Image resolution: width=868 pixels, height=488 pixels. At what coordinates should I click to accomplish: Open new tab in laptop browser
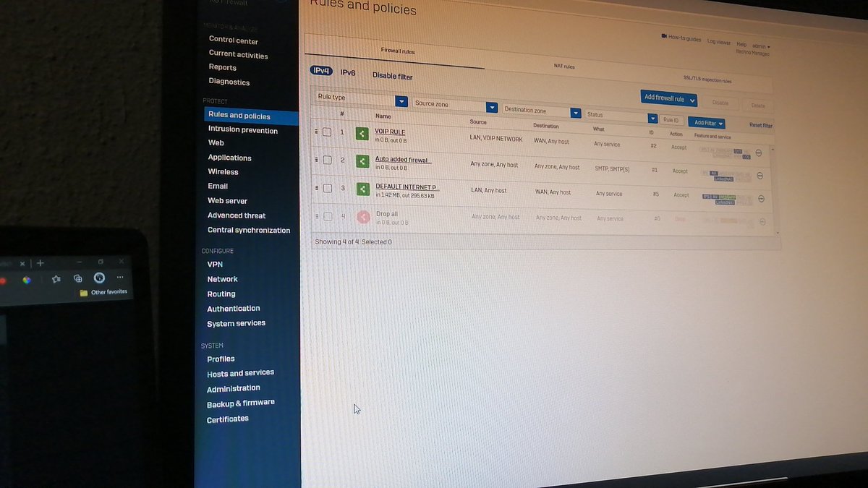tap(41, 263)
